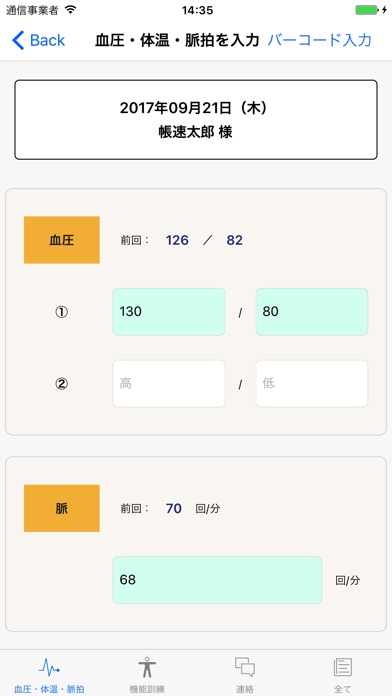392x696 pixels.
Task: Tap previous blood pressure value 126
Action: (177, 241)
